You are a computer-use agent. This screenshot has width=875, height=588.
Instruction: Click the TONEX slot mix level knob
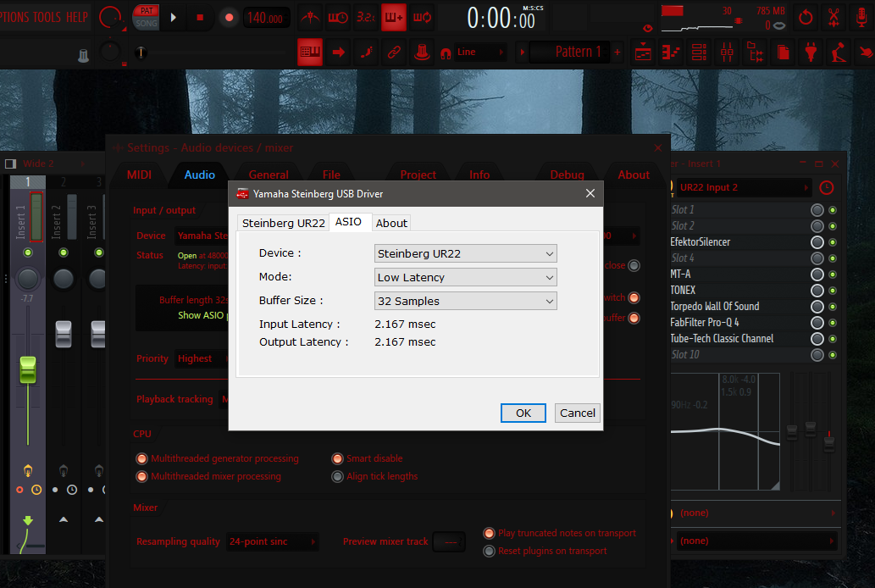tap(817, 291)
